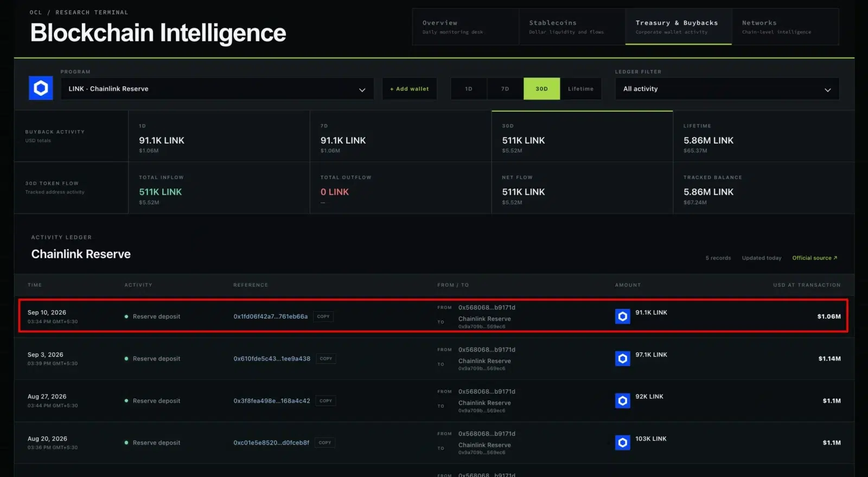868x477 pixels.
Task: Click the LINK token icon in Sep 3 row
Action: 623,358
